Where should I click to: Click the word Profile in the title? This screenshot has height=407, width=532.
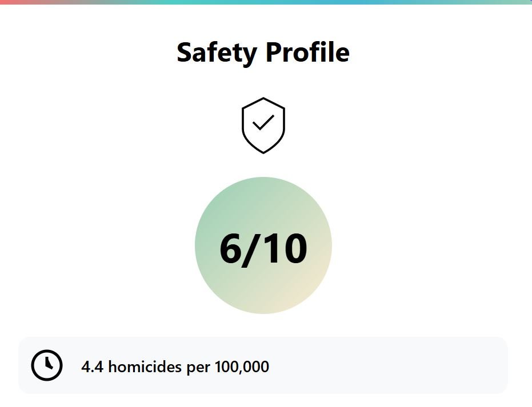(x=308, y=52)
